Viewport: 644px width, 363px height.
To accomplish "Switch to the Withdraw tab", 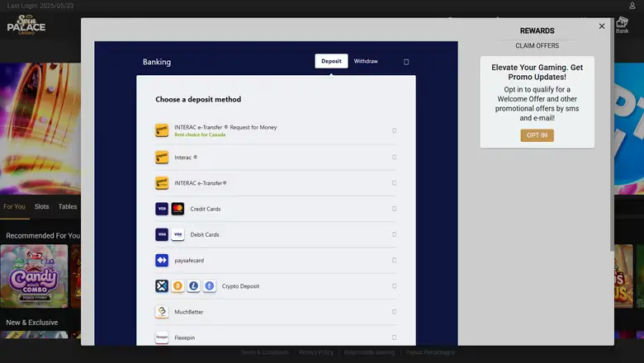I will coord(366,61).
